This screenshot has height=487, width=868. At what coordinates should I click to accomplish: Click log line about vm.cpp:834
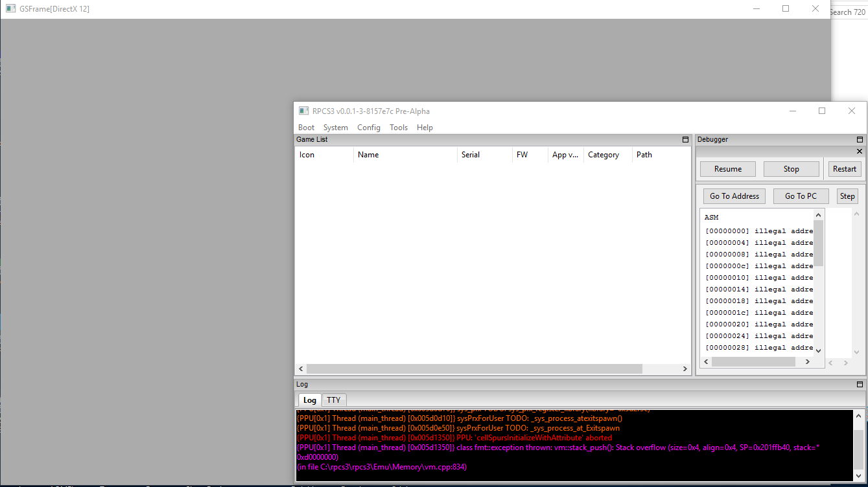[x=382, y=467]
